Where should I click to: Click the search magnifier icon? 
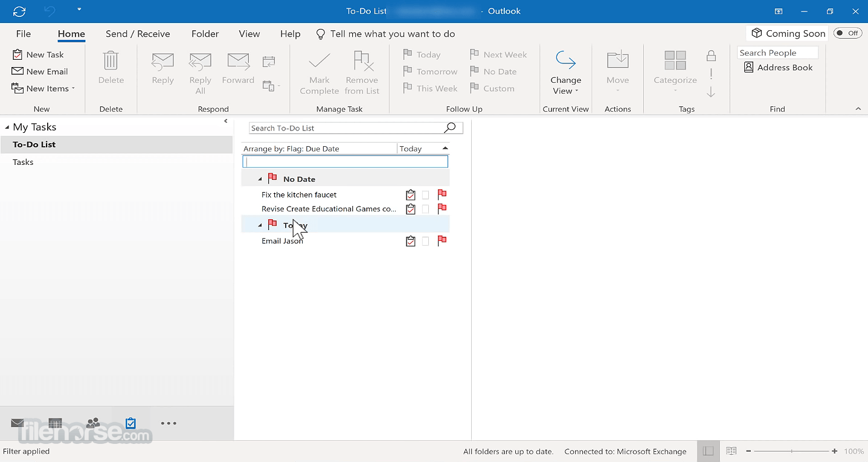(x=450, y=127)
